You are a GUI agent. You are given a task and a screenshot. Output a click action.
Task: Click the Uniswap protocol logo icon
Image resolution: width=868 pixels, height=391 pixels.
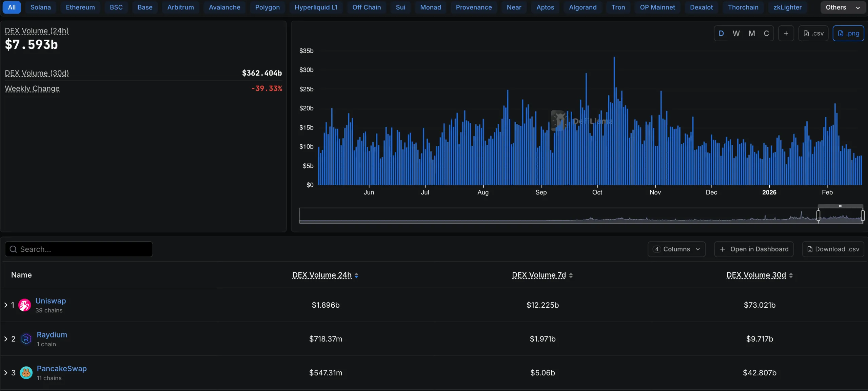point(24,305)
